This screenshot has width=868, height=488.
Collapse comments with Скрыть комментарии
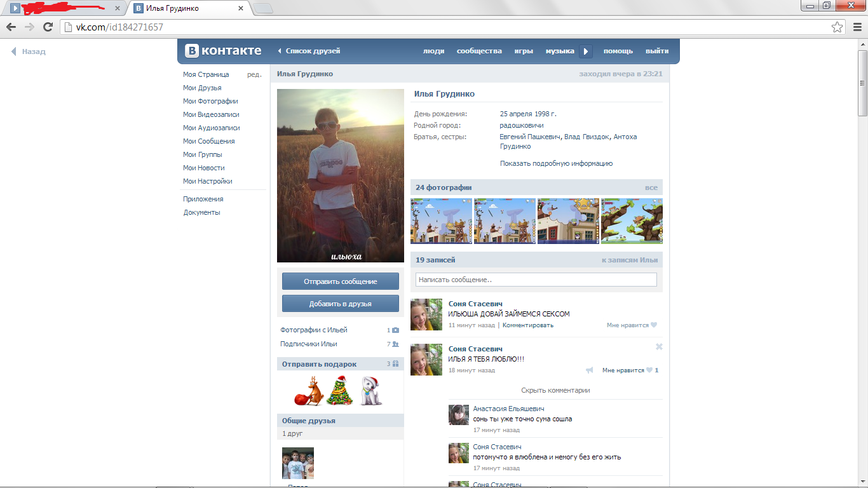[555, 390]
